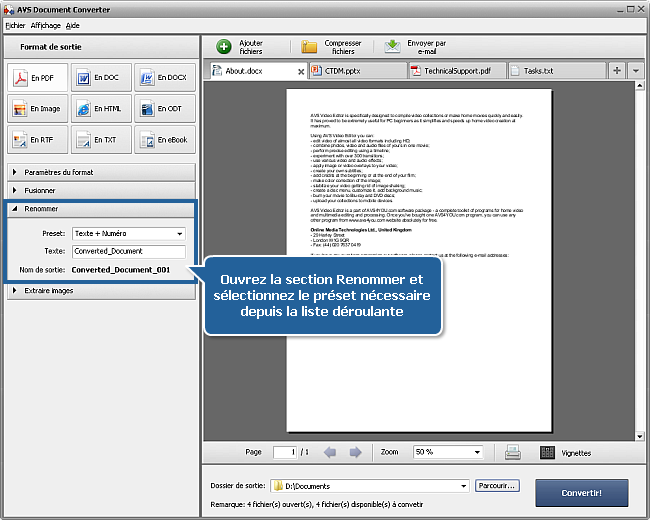Close the About.docx tab
The height and width of the screenshot is (520, 650).
[301, 72]
